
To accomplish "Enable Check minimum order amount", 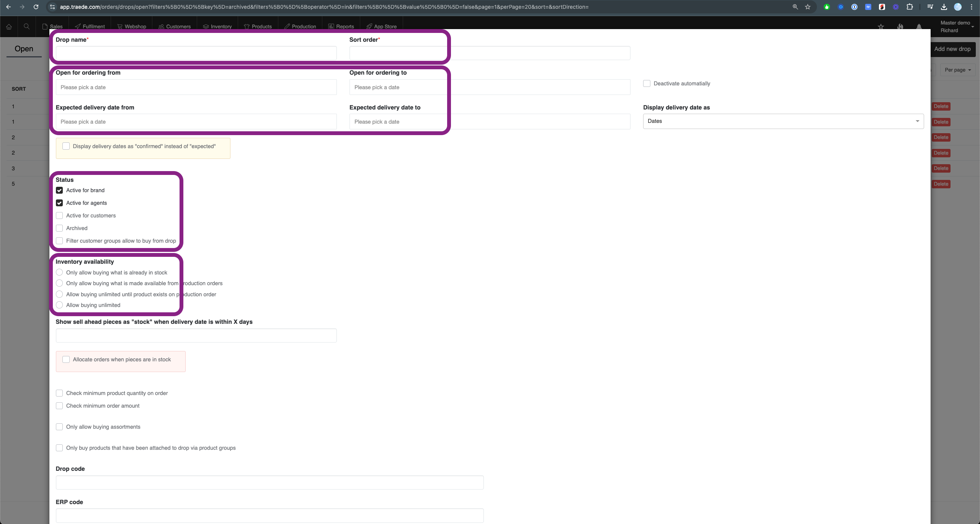I will [59, 406].
